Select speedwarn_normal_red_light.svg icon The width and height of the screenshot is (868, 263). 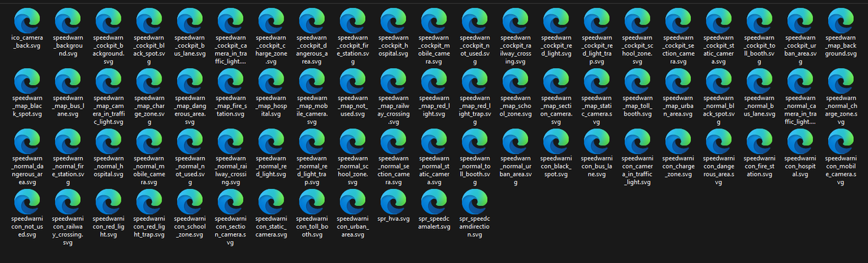(271, 141)
